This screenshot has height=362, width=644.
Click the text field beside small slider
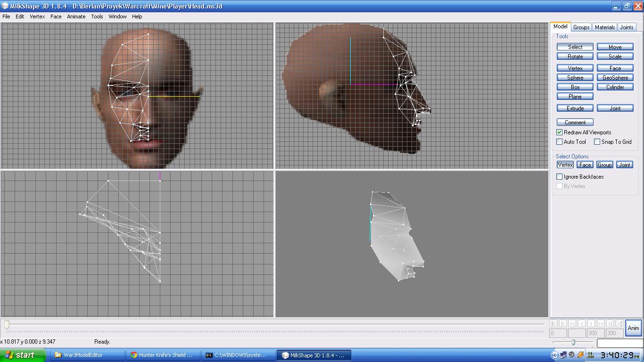619,343
